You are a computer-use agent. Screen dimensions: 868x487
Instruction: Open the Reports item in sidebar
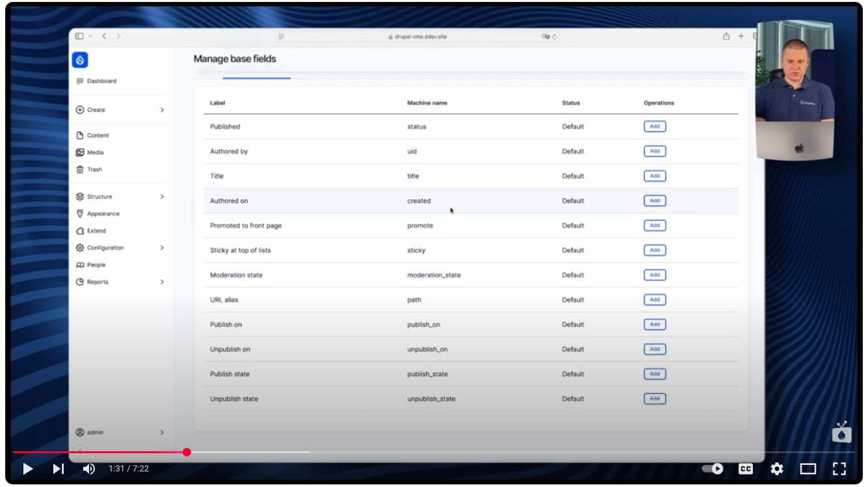click(x=92, y=282)
